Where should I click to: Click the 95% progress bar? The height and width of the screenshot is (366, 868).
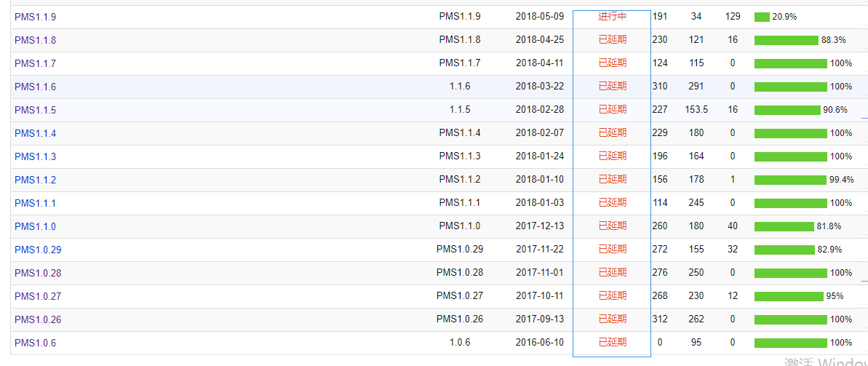789,296
